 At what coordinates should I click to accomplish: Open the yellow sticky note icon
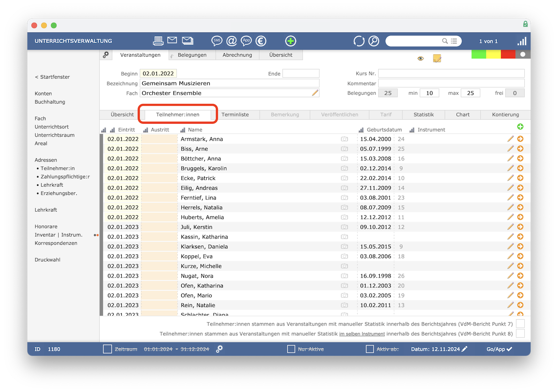[x=437, y=58]
